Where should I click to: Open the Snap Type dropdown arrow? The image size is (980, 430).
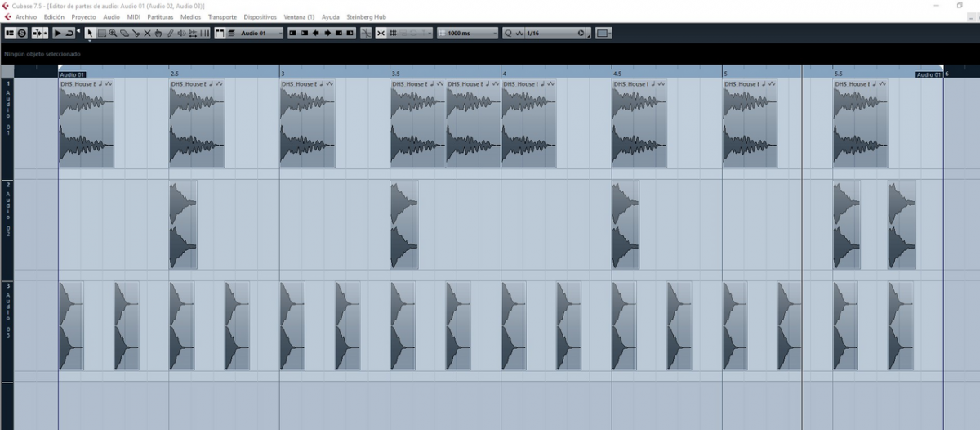coord(430,33)
